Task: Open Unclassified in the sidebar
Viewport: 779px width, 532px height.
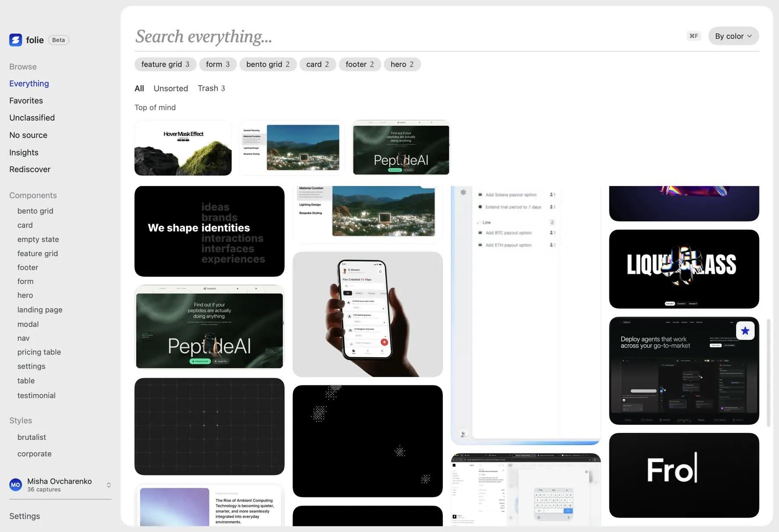Action: point(32,118)
